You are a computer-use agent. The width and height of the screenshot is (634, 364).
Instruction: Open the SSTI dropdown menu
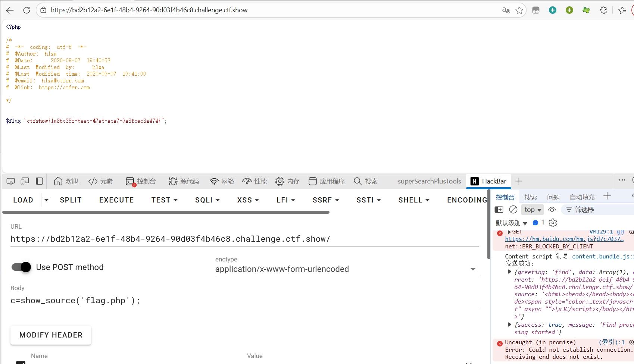(369, 200)
